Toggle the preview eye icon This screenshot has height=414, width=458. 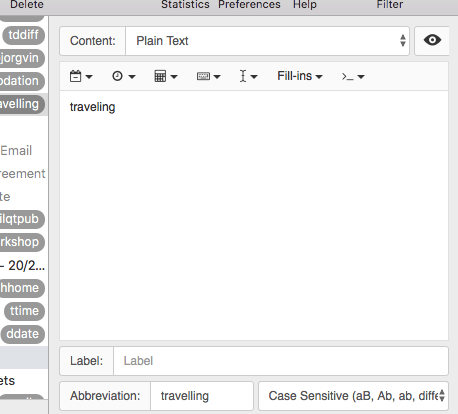point(432,40)
